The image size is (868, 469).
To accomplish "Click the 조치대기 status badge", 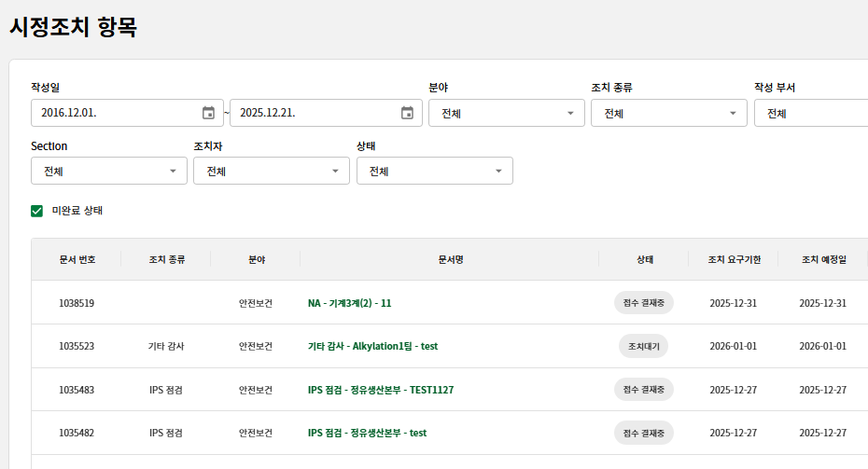I will [x=643, y=346].
